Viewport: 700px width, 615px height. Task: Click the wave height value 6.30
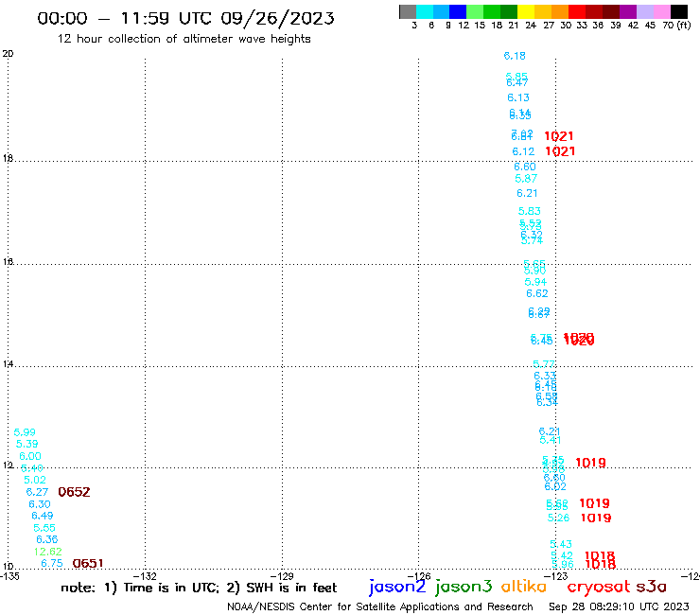click(40, 504)
